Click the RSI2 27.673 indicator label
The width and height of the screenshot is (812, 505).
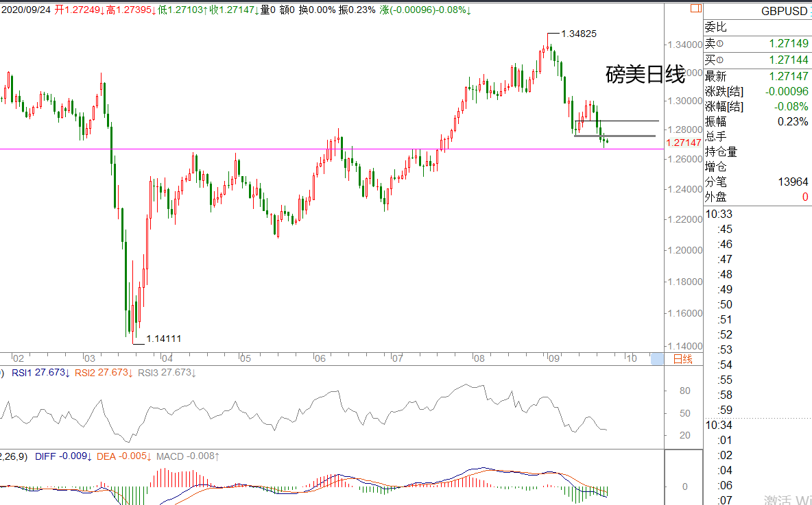point(104,373)
